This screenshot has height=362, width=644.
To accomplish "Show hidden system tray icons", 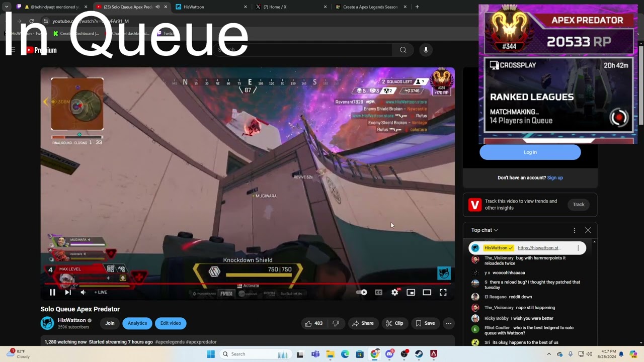I will pyautogui.click(x=549, y=354).
